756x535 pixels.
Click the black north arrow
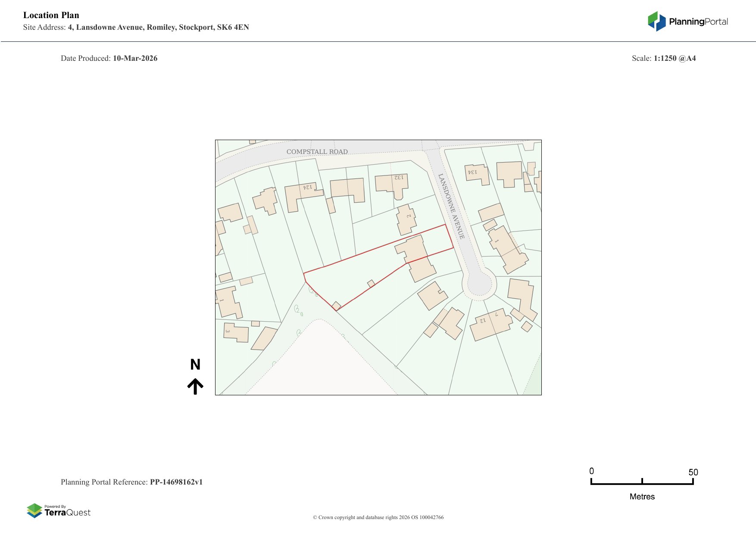click(x=195, y=386)
